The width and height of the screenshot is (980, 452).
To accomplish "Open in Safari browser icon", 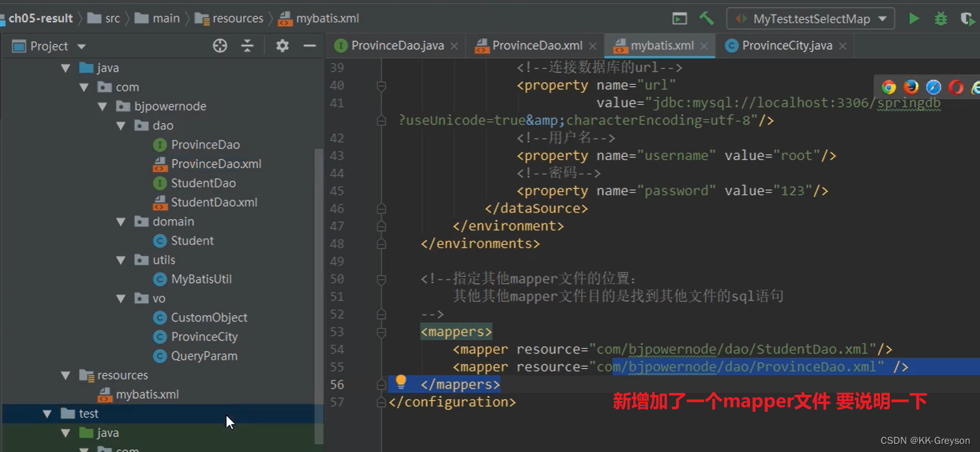I will [934, 87].
